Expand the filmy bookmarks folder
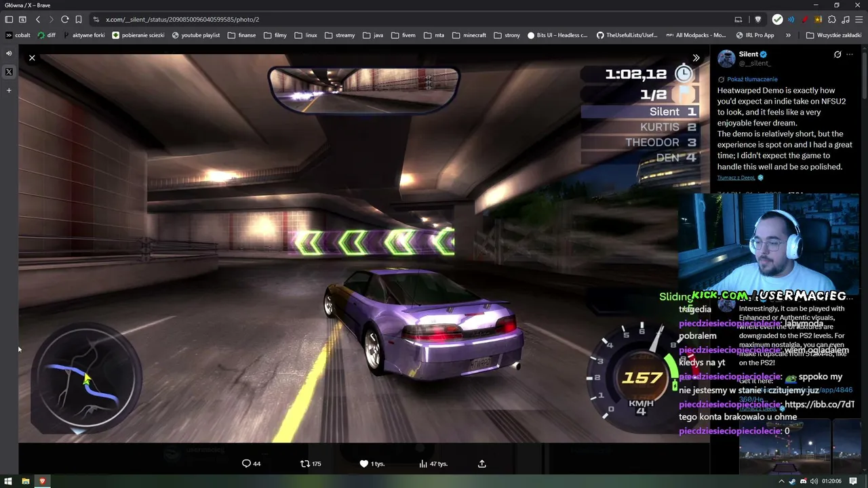Screen dimensions: 868x488 coord(275,35)
